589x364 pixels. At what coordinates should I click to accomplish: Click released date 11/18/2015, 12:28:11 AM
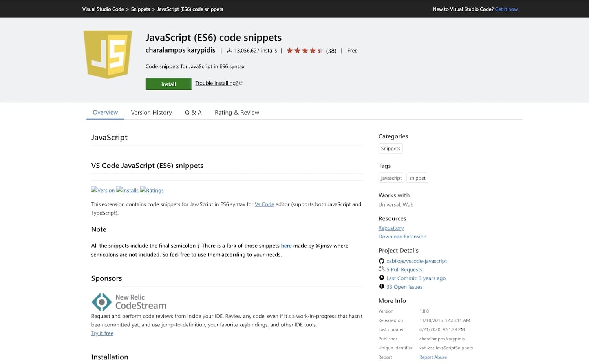444,320
